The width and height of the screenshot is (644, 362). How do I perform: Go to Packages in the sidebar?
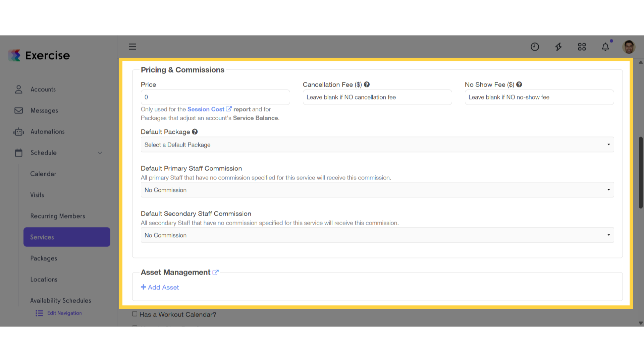coord(44,258)
